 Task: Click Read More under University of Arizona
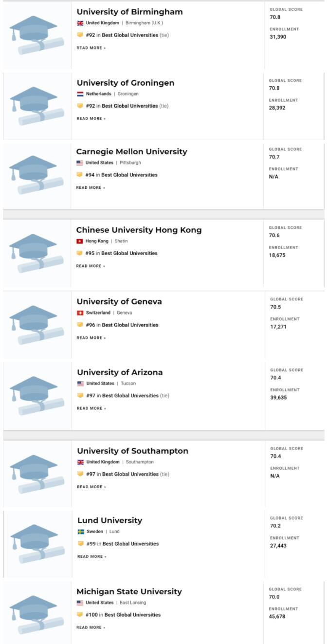point(91,408)
